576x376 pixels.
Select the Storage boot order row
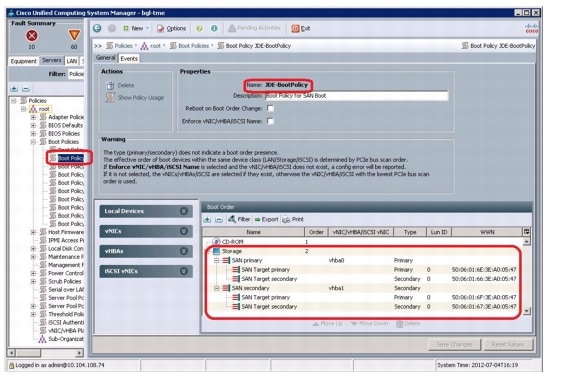[x=363, y=252]
